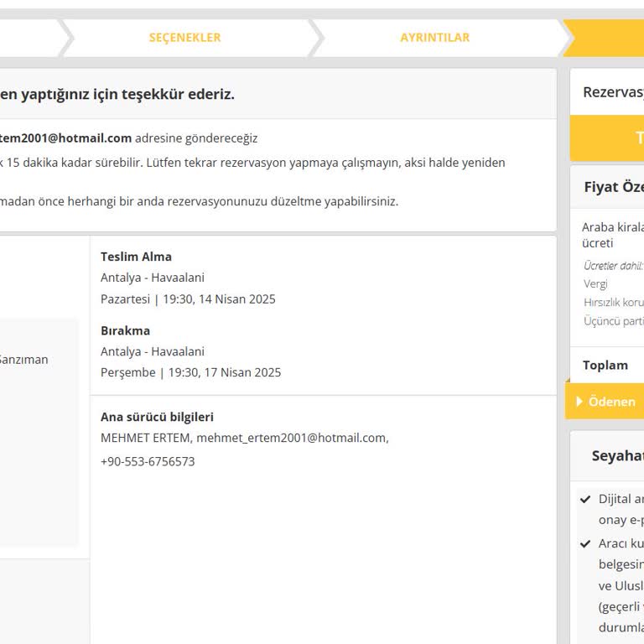Click the pickup date 14 Nisan 2025

pos(236,299)
